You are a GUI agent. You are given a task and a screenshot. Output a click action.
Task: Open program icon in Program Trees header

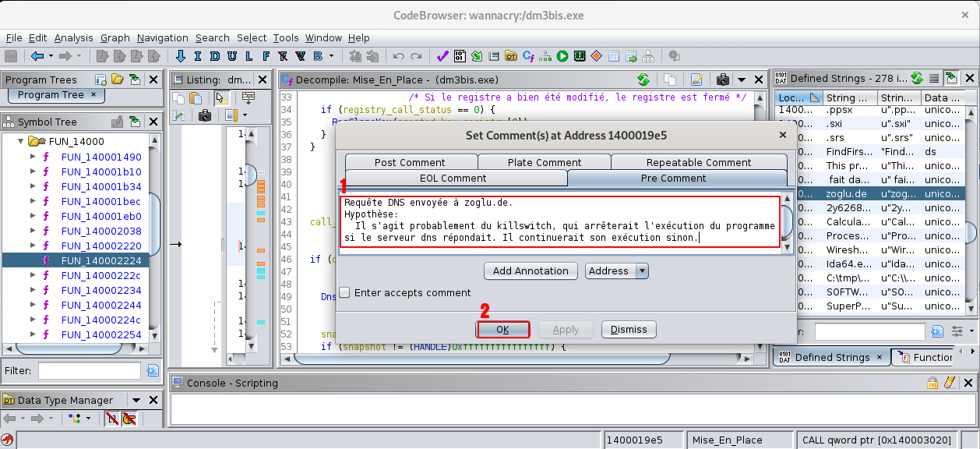[117, 80]
